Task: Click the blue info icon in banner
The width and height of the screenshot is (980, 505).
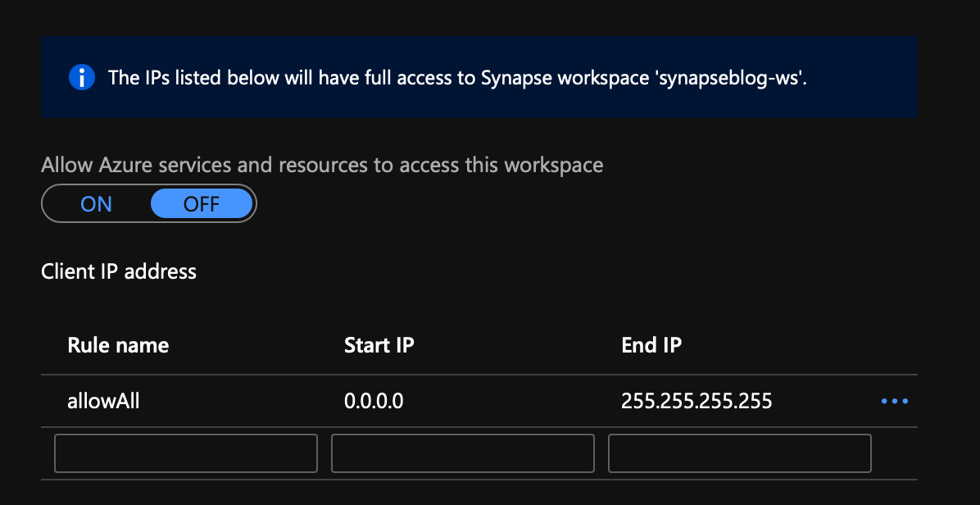Action: (81, 78)
